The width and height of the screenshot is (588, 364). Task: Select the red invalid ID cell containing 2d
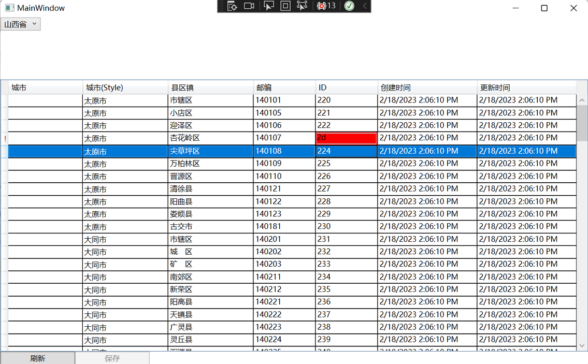[x=347, y=138]
